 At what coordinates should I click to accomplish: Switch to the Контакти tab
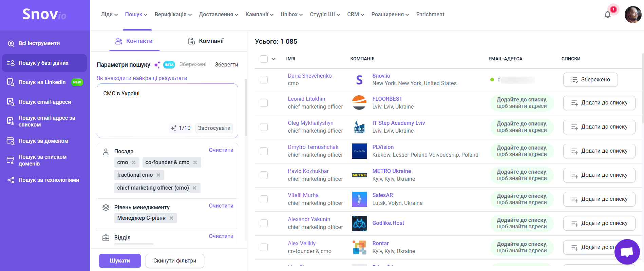[x=134, y=41]
